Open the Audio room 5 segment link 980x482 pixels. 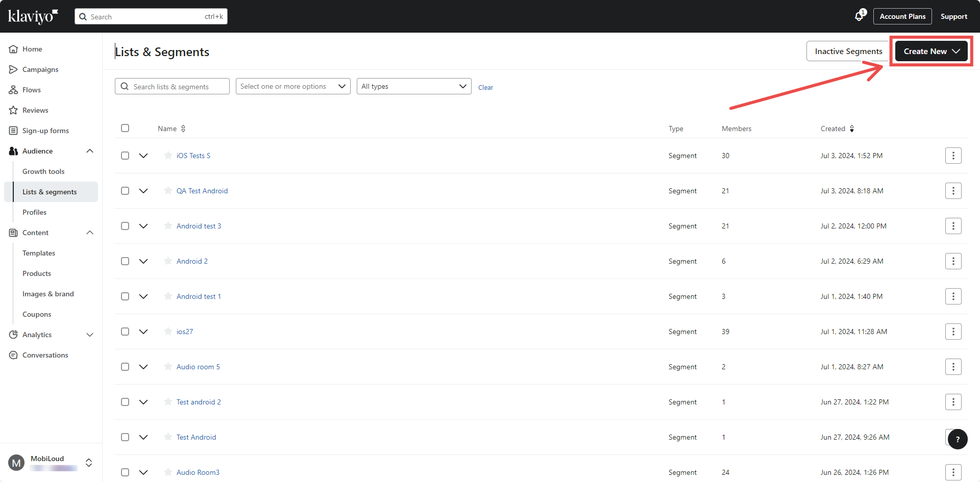(198, 367)
